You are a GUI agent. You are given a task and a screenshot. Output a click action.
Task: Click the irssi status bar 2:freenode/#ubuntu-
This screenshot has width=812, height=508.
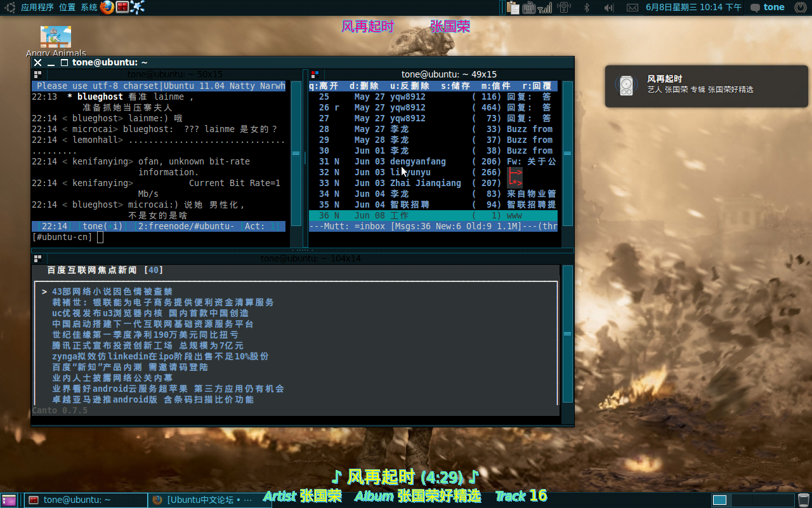click(159, 226)
